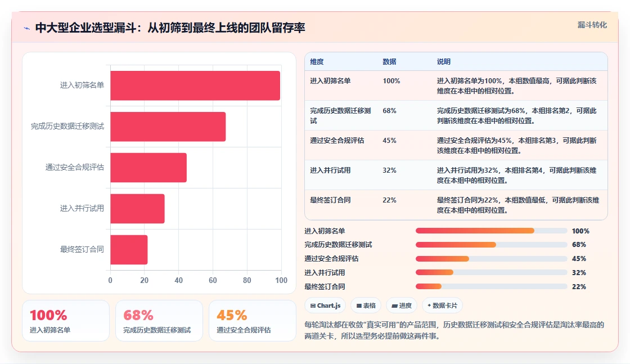
Task: Select the 数据卡片 chip
Action: point(442,305)
